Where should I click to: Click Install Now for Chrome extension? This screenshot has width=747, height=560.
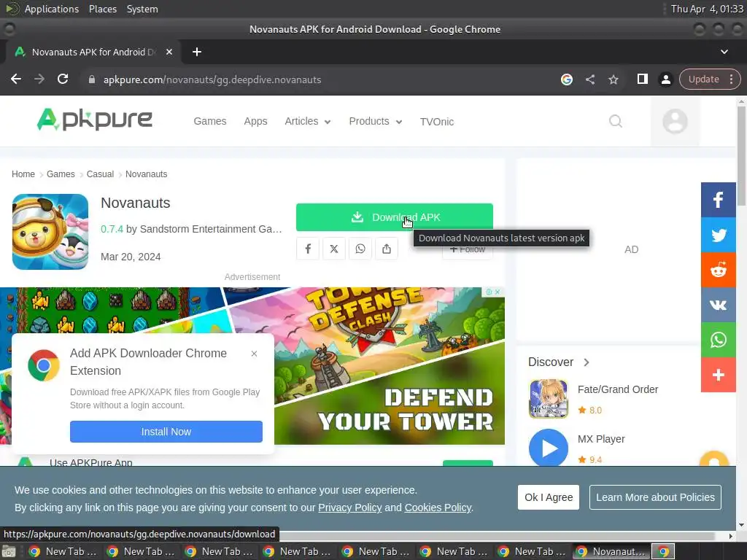click(x=166, y=432)
